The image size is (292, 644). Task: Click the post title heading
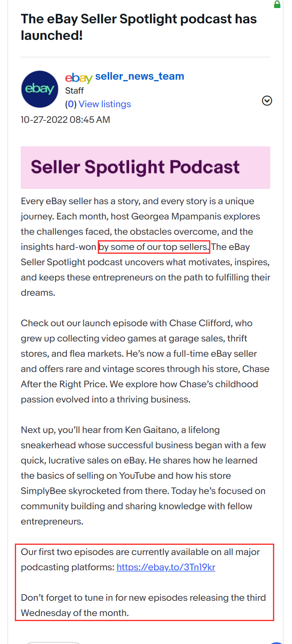[x=139, y=27]
